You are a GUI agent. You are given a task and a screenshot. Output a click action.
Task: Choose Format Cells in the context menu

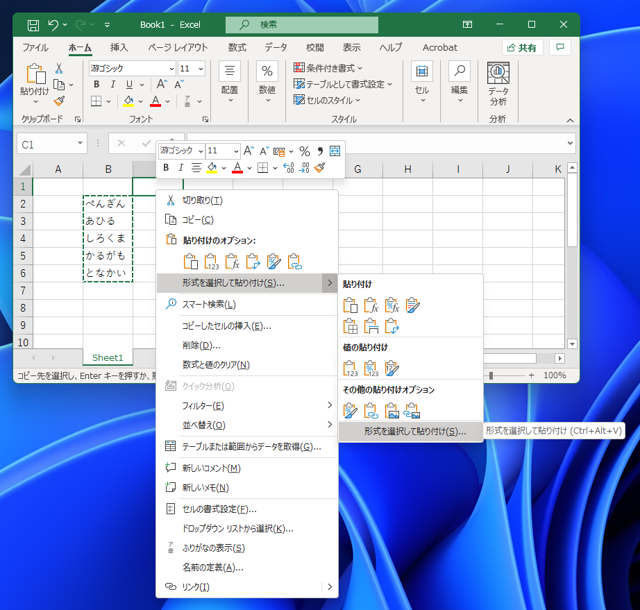point(218,509)
